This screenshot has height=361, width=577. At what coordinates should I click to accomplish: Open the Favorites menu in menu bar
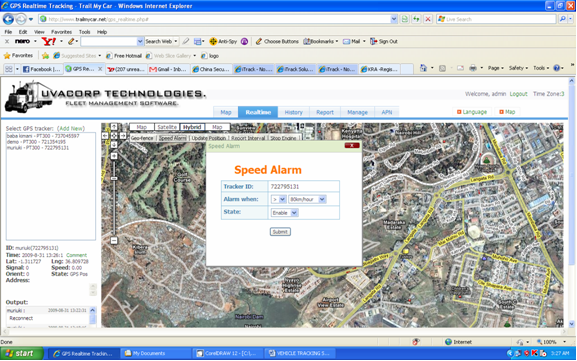(x=61, y=32)
